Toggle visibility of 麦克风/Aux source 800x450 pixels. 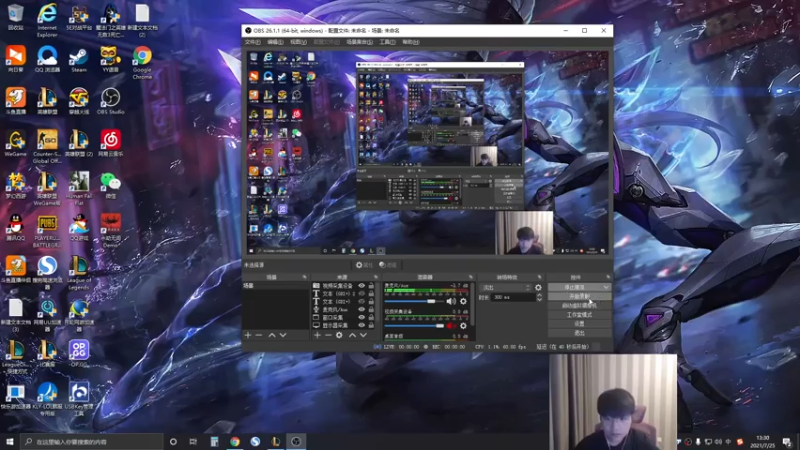[362, 309]
